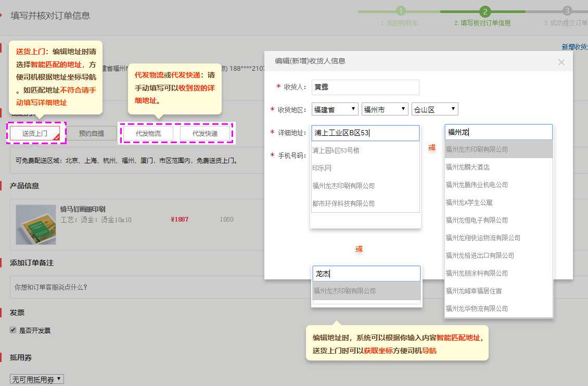The image size is (588, 386).
Task: Choose 代发快递 express option
Action: tap(205, 133)
